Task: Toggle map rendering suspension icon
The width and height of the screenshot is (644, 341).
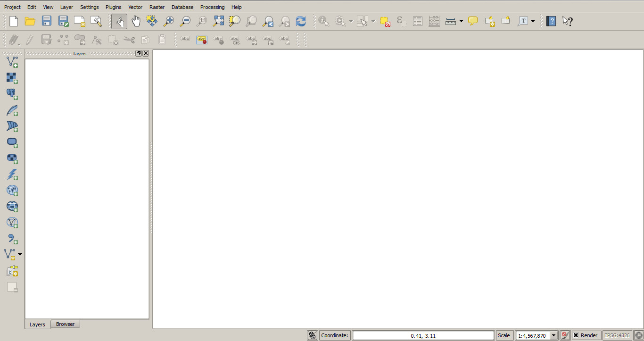Action: [x=565, y=335]
